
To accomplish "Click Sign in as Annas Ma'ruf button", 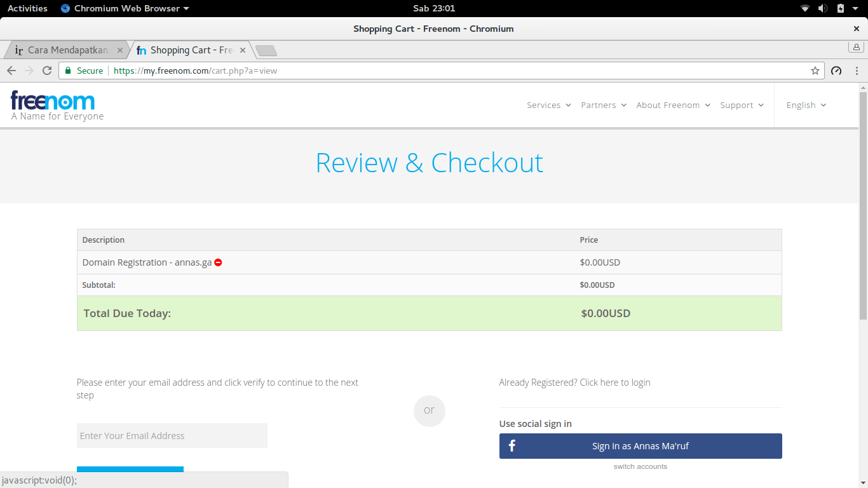I will click(x=641, y=446).
